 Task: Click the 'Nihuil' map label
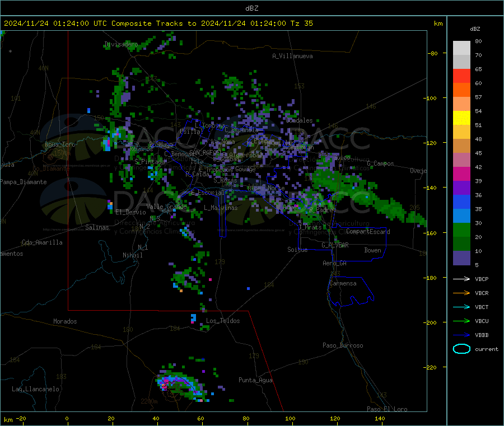pos(132,255)
